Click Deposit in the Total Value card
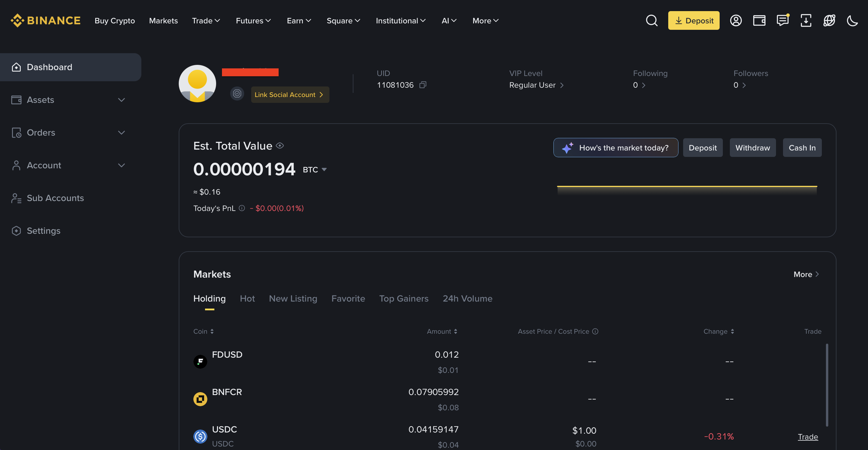868x450 pixels. 703,148
